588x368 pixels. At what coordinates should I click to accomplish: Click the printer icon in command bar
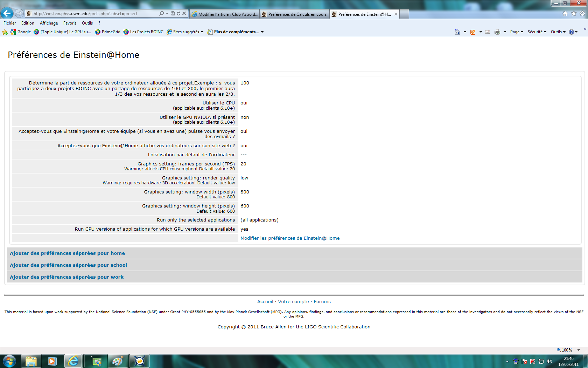coord(497,32)
